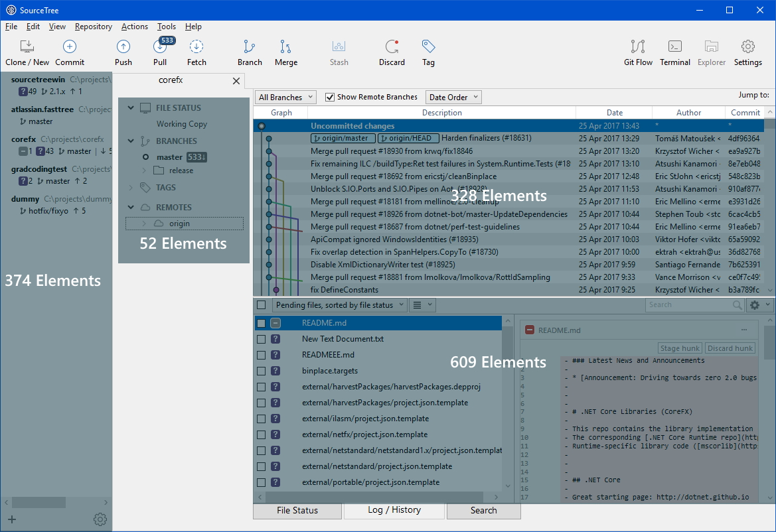This screenshot has height=532, width=776.
Task: Open the Repository menu
Action: (x=93, y=27)
